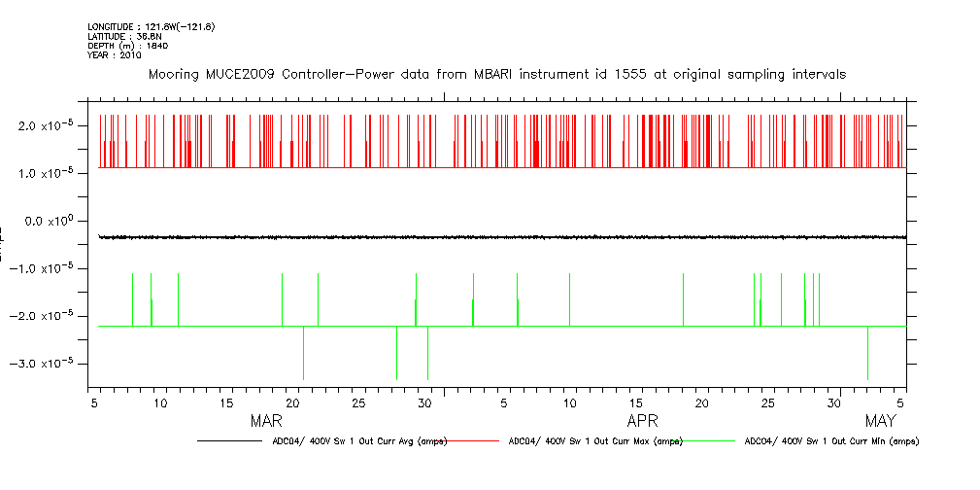Viewport: 980px width, 490px height.
Task: Select the 1.0 x10⁻⁵ y-axis label
Action: (53, 173)
